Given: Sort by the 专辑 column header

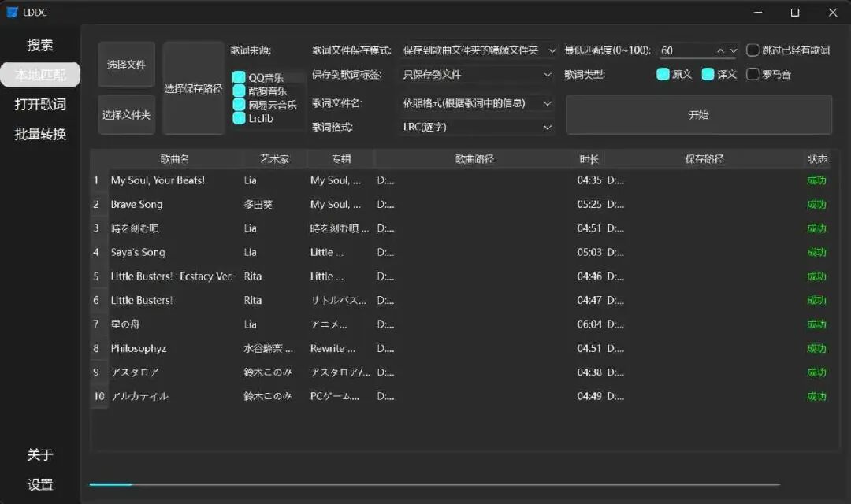Looking at the screenshot, I should click(x=341, y=159).
